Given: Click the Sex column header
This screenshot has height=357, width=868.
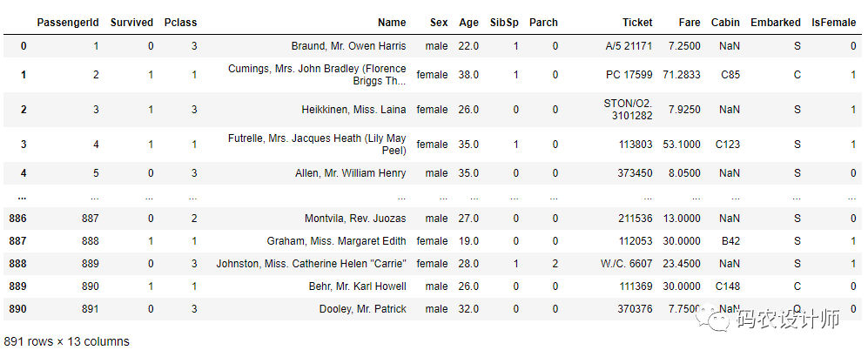Looking at the screenshot, I should coord(440,23).
